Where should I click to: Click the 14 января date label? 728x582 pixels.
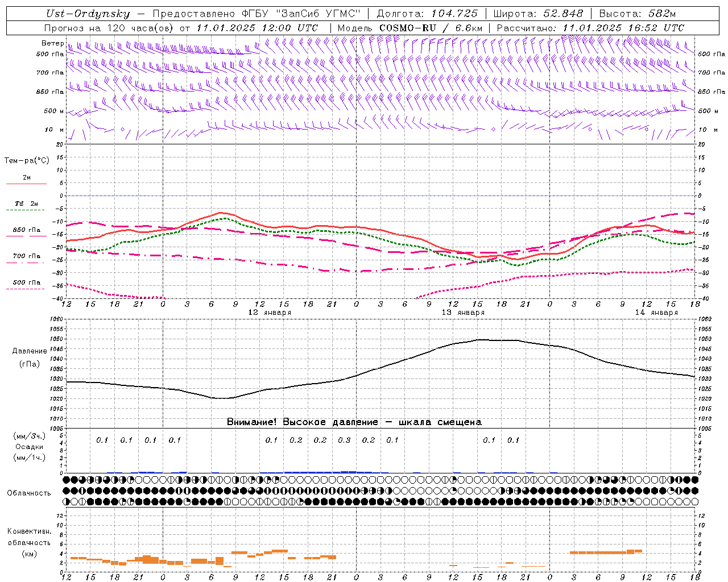point(656,313)
